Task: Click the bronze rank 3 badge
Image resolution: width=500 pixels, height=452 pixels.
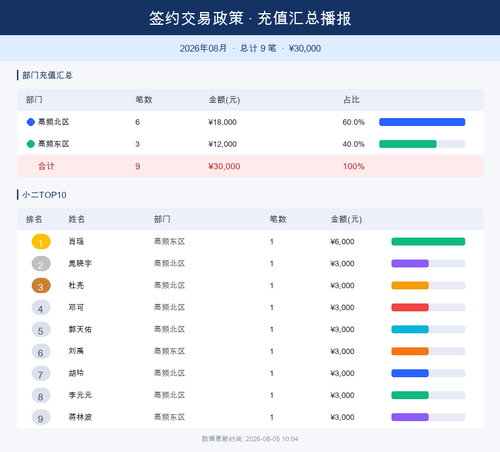Action: [x=41, y=286]
